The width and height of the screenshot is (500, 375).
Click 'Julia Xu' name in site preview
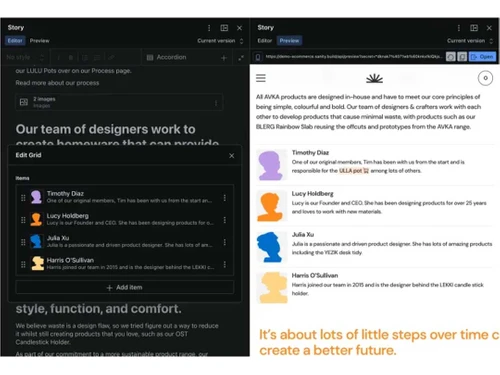point(303,234)
